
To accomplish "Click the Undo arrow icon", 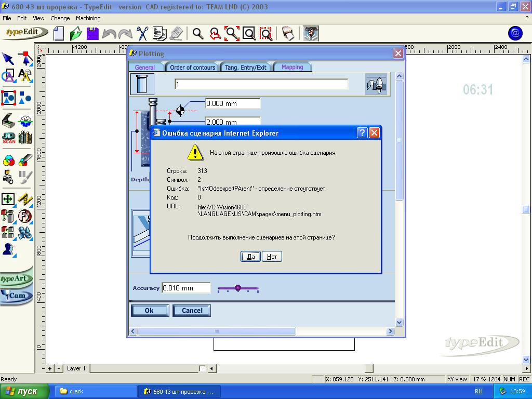I will [x=109, y=34].
